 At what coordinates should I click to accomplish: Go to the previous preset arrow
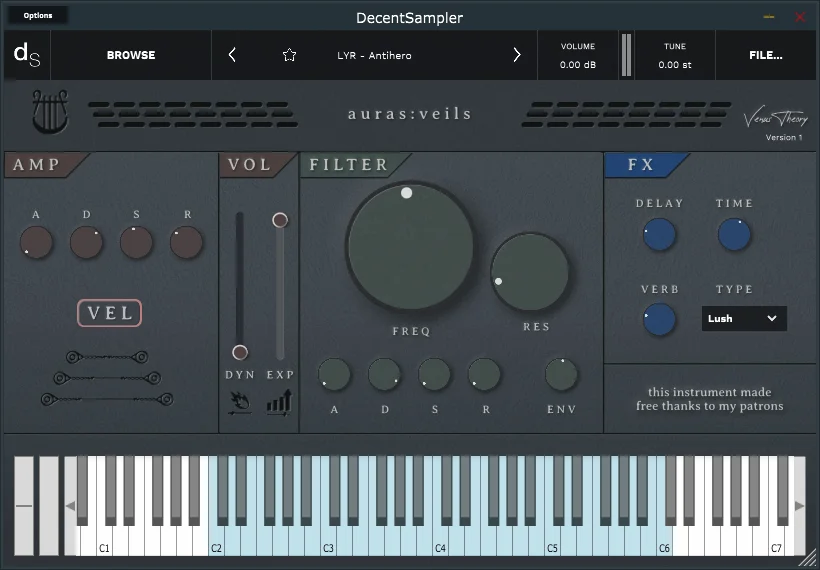click(232, 55)
